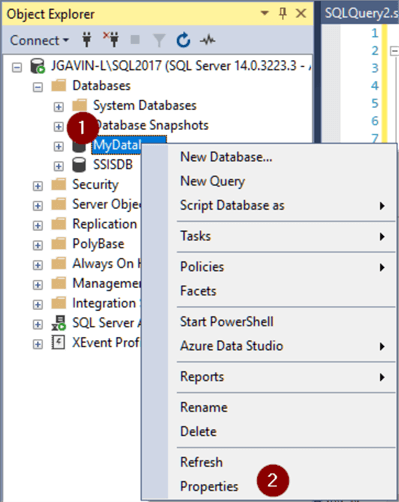The width and height of the screenshot is (399, 502).
Task: Collapse the Databases node
Action: (38, 87)
